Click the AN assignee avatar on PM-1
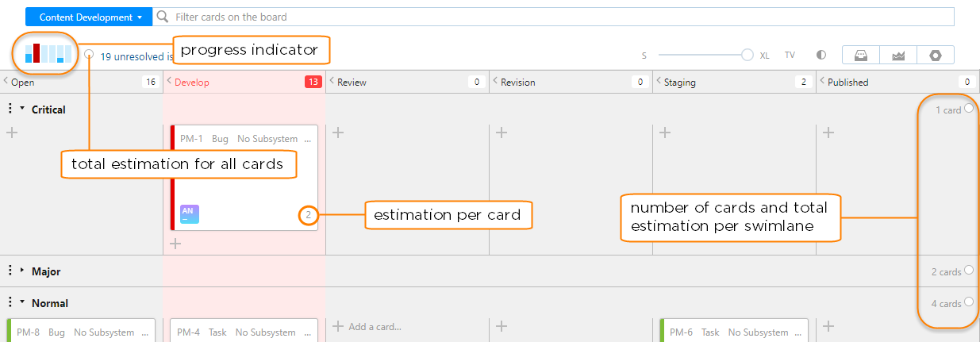 coord(190,214)
